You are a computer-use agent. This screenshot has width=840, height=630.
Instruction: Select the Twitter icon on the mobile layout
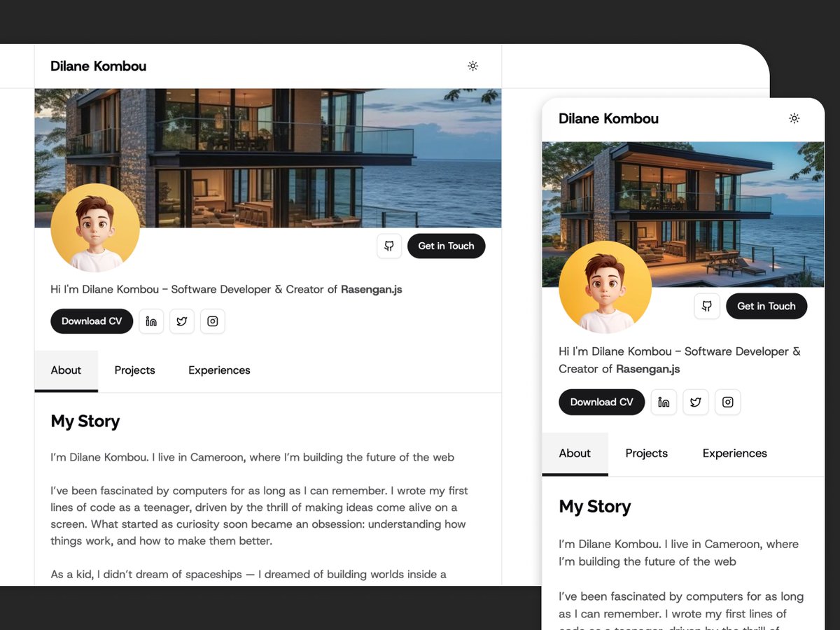695,402
